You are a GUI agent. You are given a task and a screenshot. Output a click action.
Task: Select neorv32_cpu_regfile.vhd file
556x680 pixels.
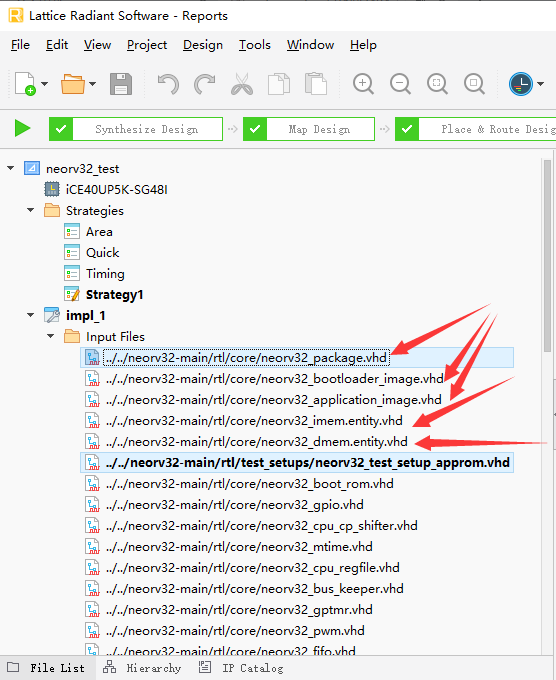(x=252, y=568)
